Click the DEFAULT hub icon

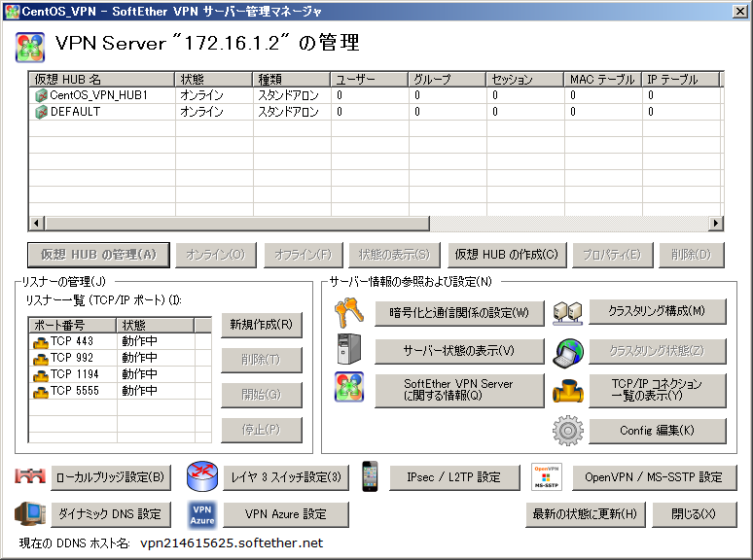pyautogui.click(x=41, y=112)
